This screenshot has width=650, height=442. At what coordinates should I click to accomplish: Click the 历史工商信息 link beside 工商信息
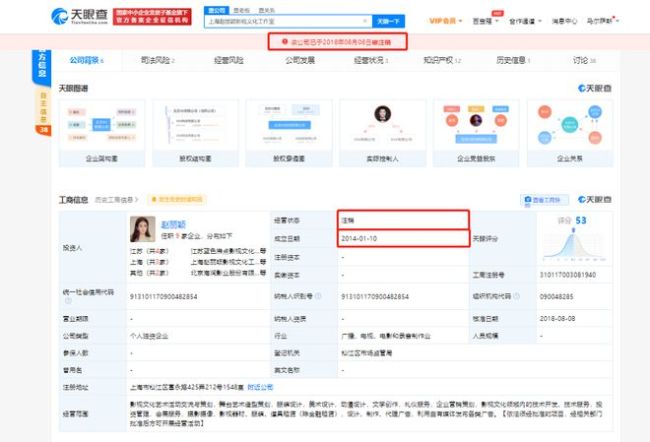point(116,200)
